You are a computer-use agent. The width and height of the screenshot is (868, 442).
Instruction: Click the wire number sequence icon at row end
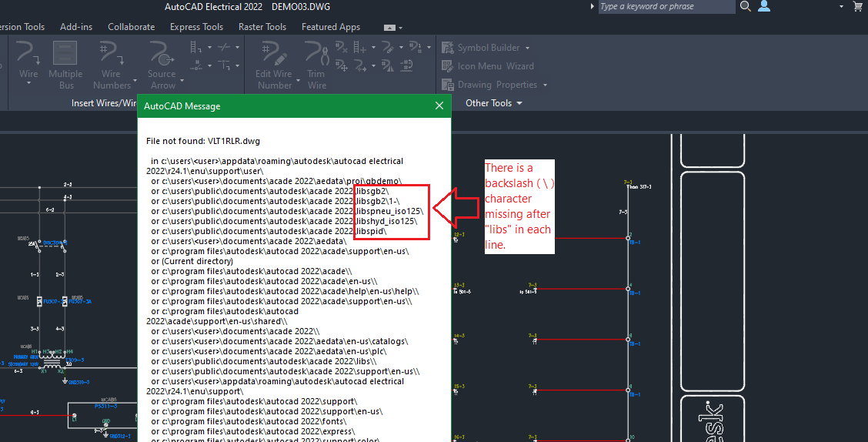coord(416,48)
